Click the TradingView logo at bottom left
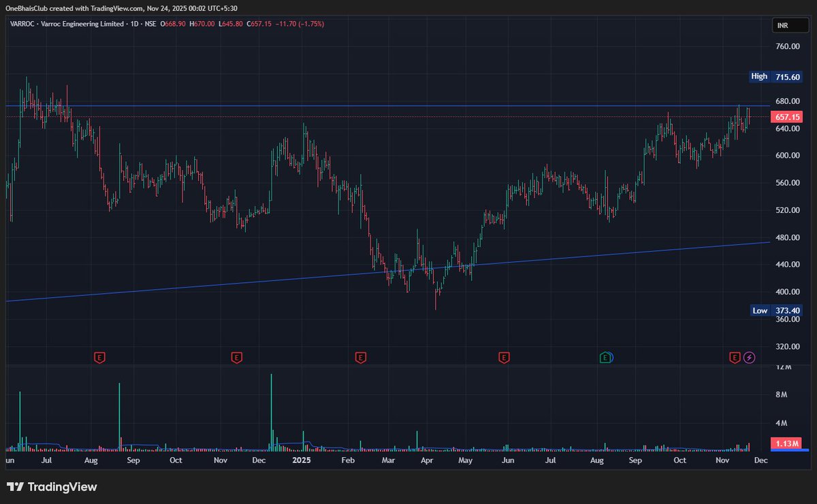This screenshot has width=817, height=504. click(x=51, y=487)
